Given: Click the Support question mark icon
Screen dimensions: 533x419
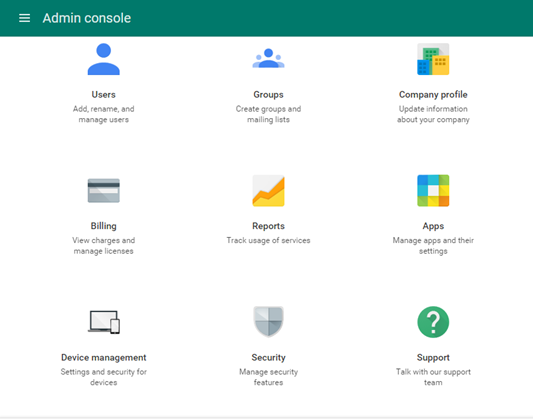Looking at the screenshot, I should point(433,322).
